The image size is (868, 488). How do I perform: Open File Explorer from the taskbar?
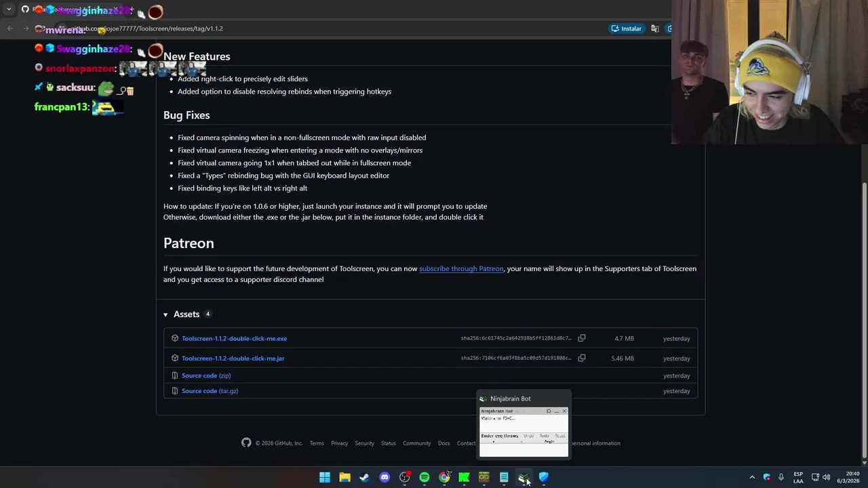click(x=344, y=477)
